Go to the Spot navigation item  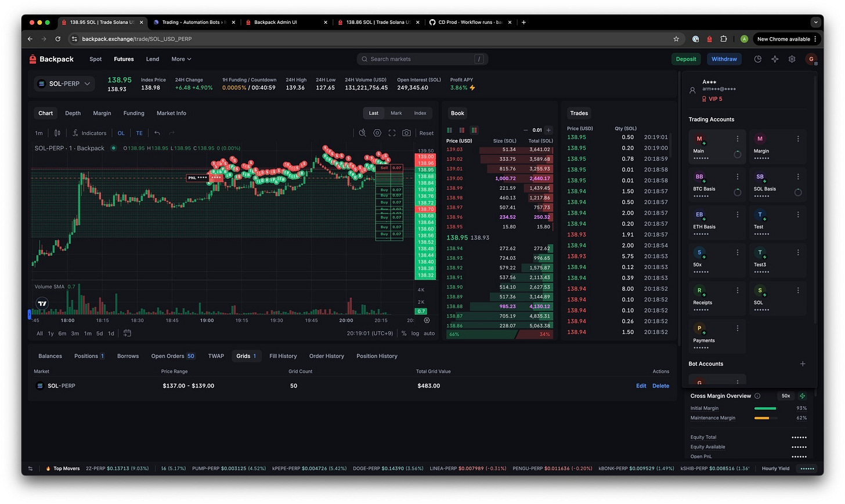(x=96, y=59)
